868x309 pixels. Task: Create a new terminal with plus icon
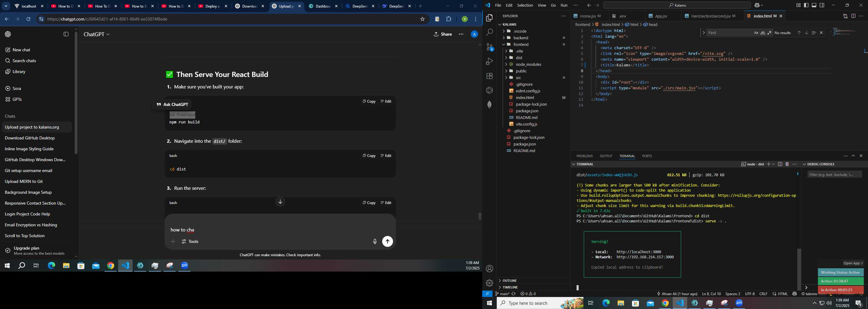click(x=769, y=164)
